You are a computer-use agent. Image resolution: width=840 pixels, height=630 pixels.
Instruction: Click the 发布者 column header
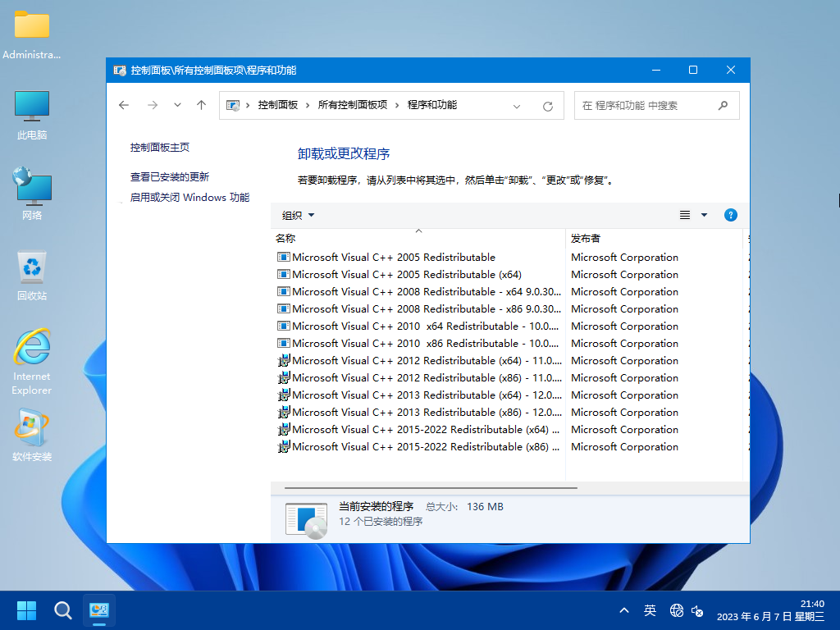[586, 238]
